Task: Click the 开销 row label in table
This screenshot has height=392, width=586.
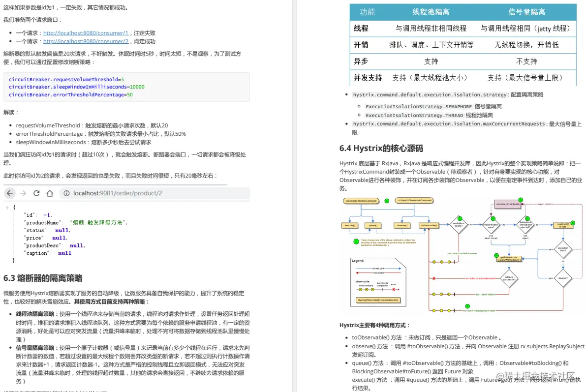Action: (x=361, y=45)
